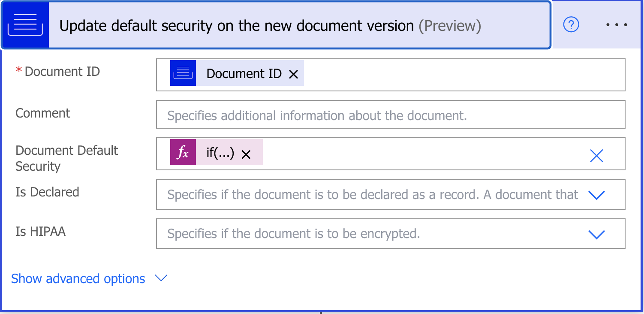Click the connector icon in the action header
644x314 pixels.
point(25,25)
